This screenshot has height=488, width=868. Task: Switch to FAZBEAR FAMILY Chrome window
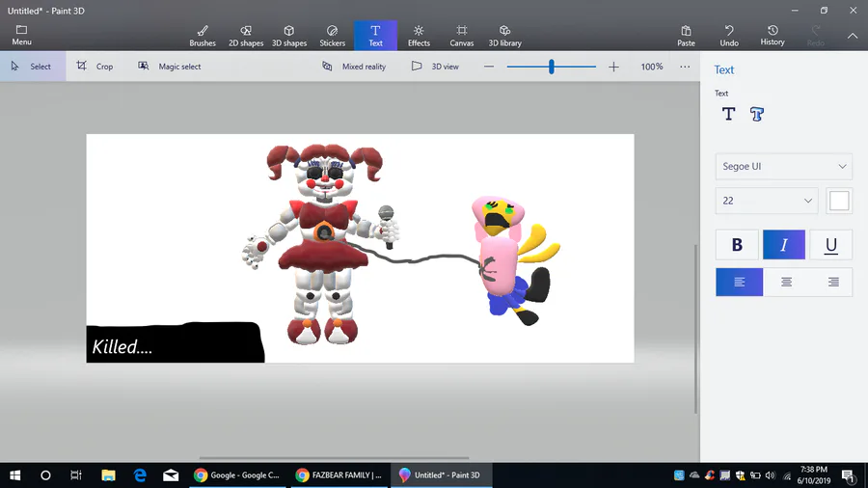coord(339,475)
